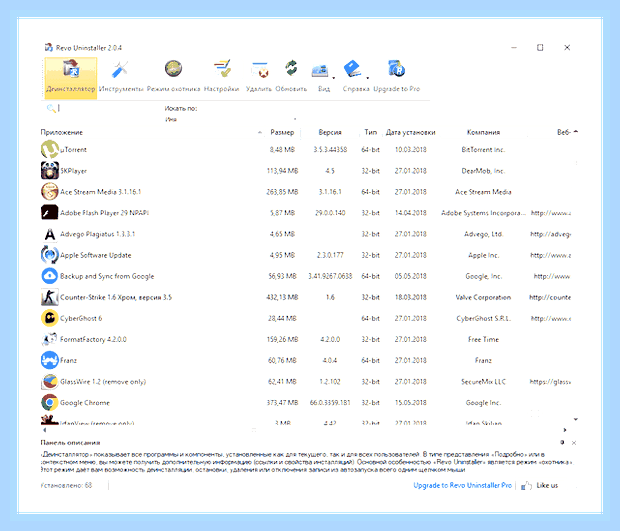Select the 5KPlayer app icon
This screenshot has height=531, width=620.
coord(49,170)
